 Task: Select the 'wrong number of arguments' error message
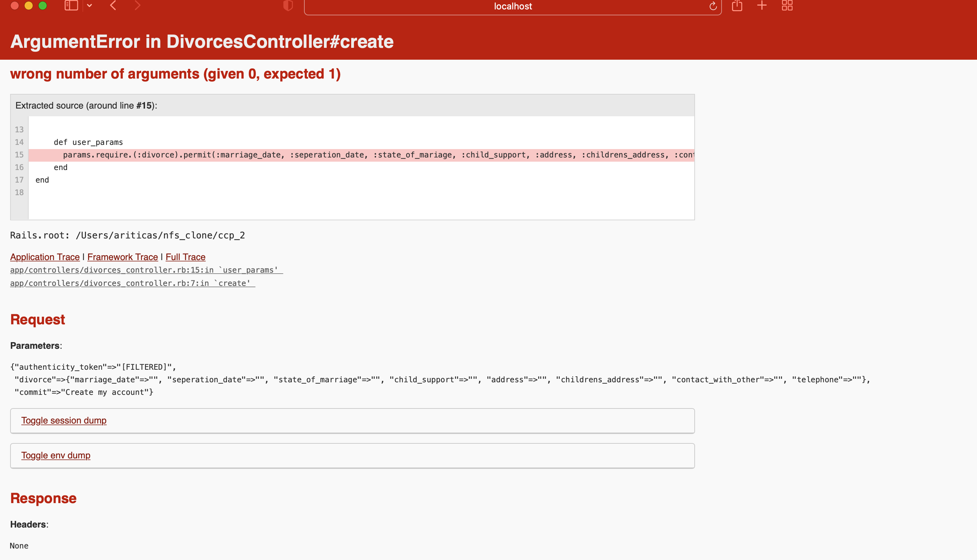pyautogui.click(x=175, y=74)
